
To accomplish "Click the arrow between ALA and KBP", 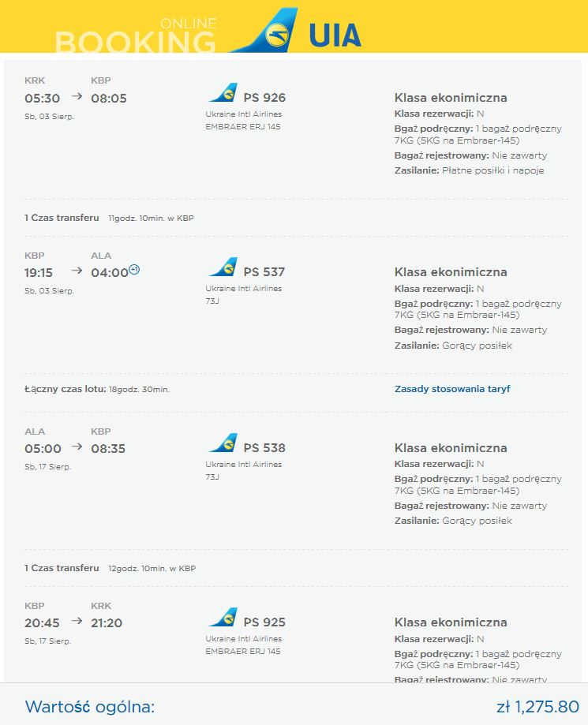I will click(77, 447).
